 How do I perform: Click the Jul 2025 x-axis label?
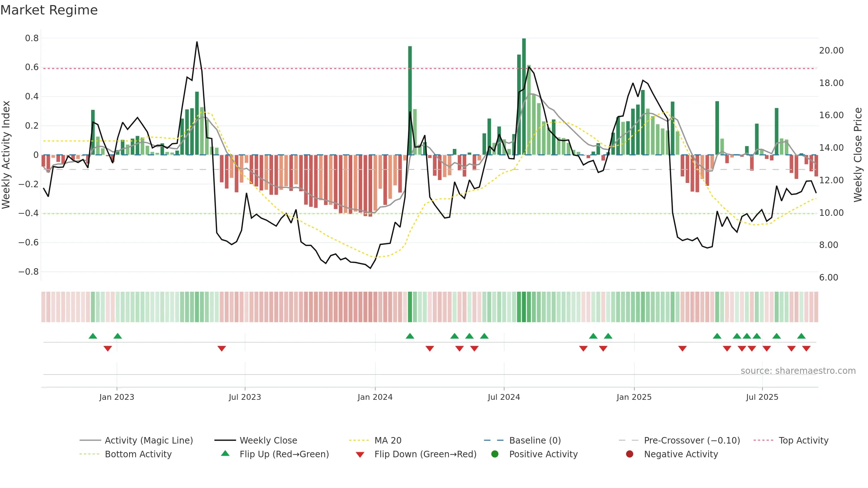click(x=762, y=397)
